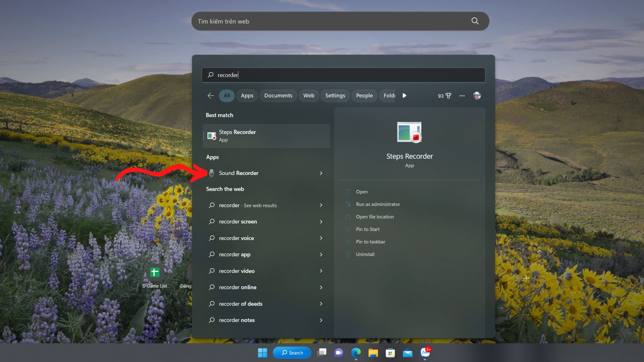Click the back arrow in search panel

point(211,96)
